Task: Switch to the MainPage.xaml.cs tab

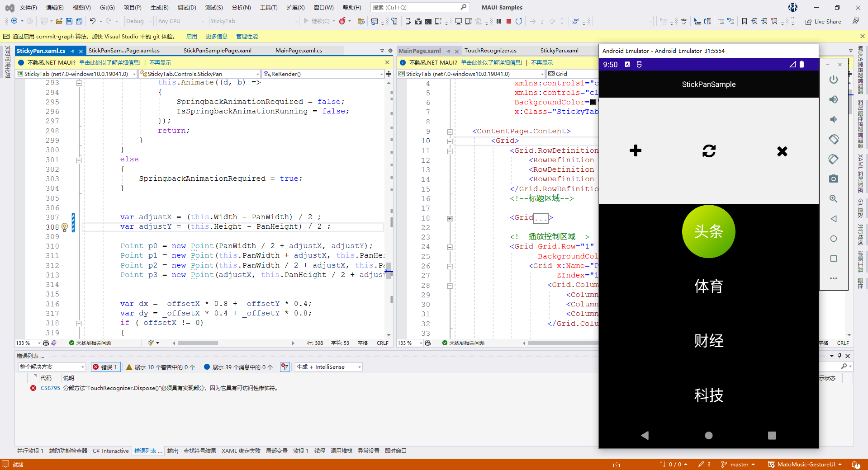Action: [299, 51]
